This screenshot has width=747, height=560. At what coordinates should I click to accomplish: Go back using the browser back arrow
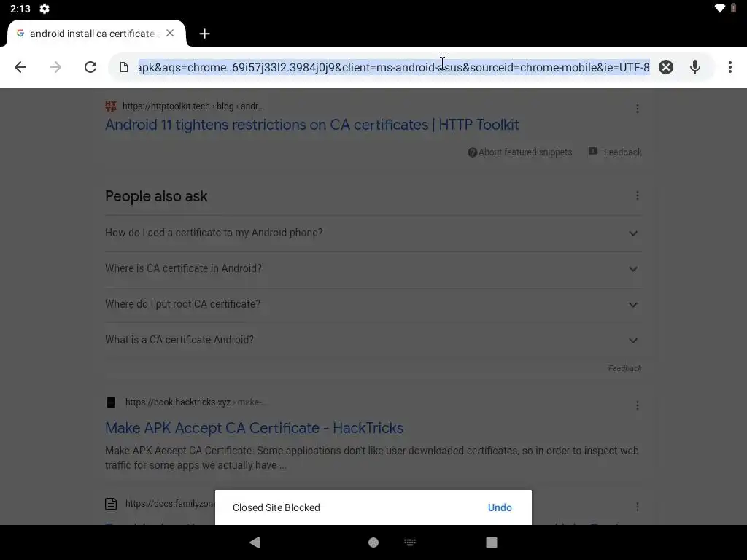20,67
